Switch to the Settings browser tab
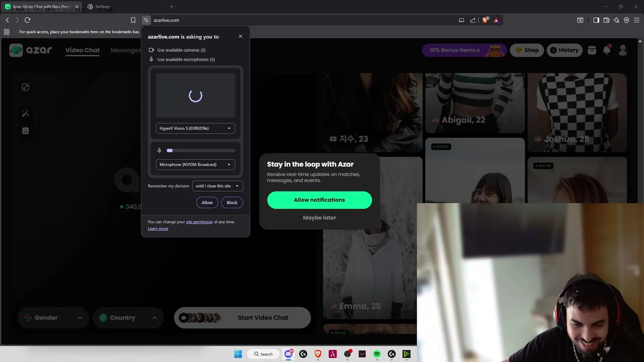The width and height of the screenshot is (644, 362). coord(103,7)
